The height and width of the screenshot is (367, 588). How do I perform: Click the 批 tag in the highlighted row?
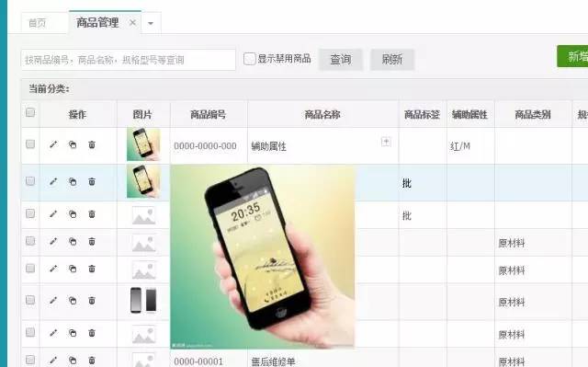407,183
